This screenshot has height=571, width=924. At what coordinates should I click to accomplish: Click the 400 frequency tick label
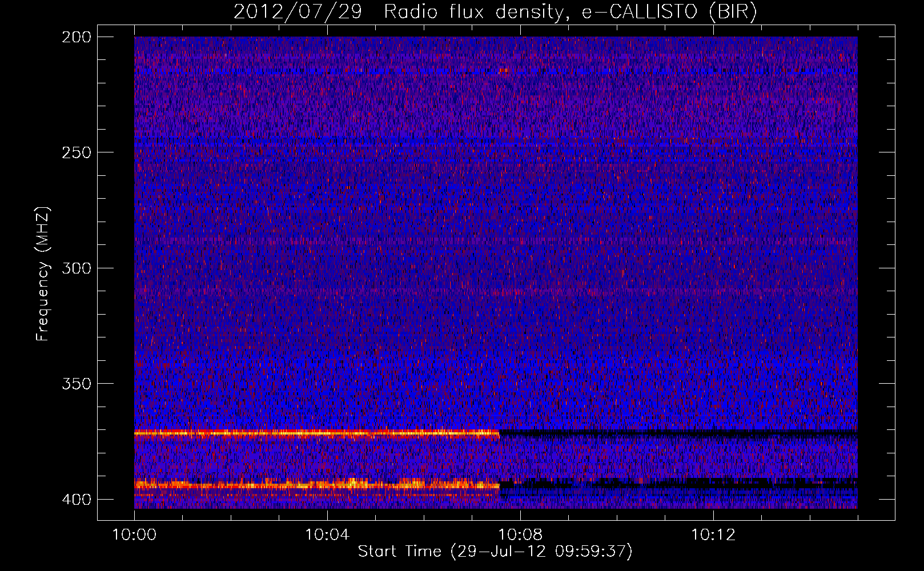[76, 499]
